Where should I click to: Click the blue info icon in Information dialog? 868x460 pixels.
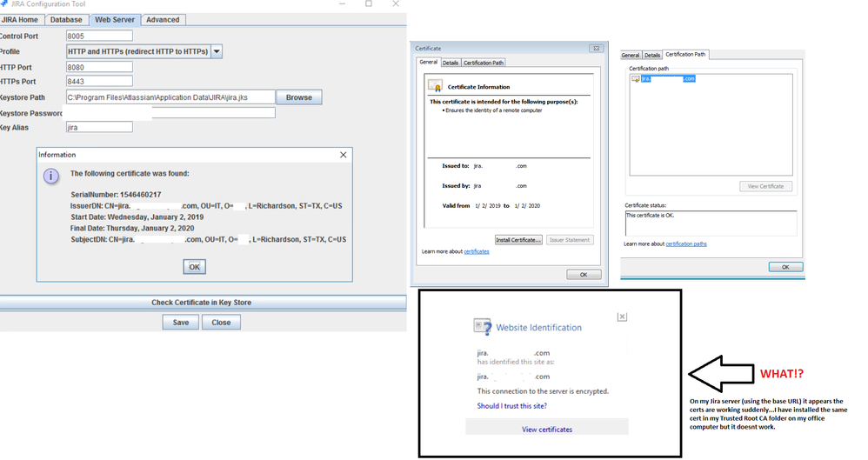[x=51, y=177]
